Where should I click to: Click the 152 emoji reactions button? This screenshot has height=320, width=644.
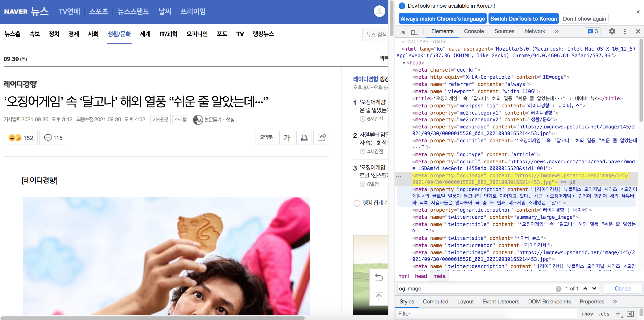pos(20,138)
